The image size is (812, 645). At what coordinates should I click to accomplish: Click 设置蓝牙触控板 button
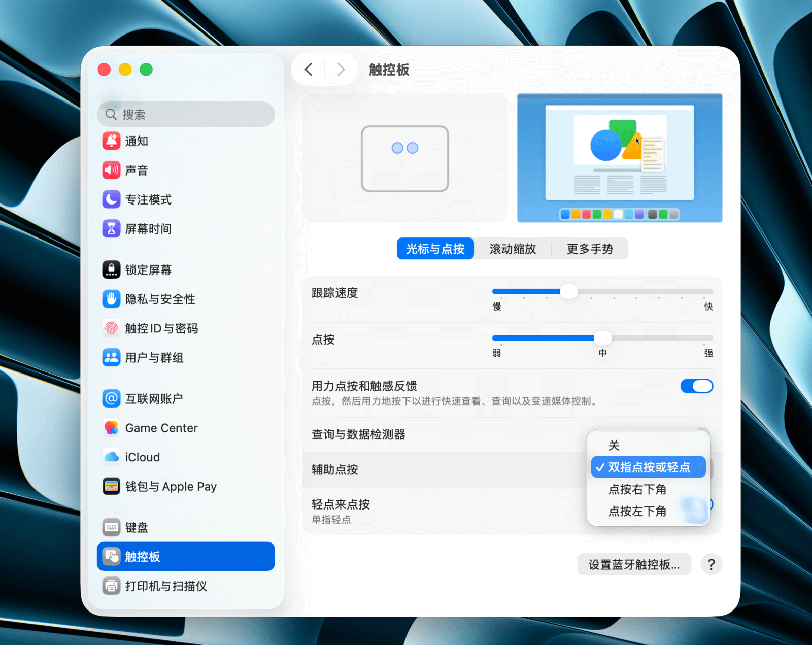coord(634,565)
